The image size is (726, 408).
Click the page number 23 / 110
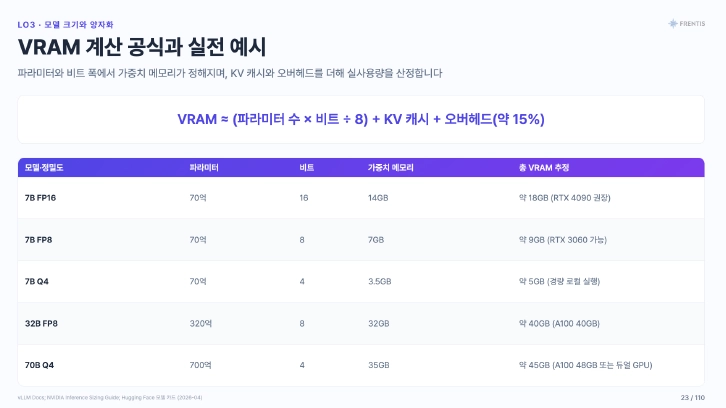tap(693, 397)
